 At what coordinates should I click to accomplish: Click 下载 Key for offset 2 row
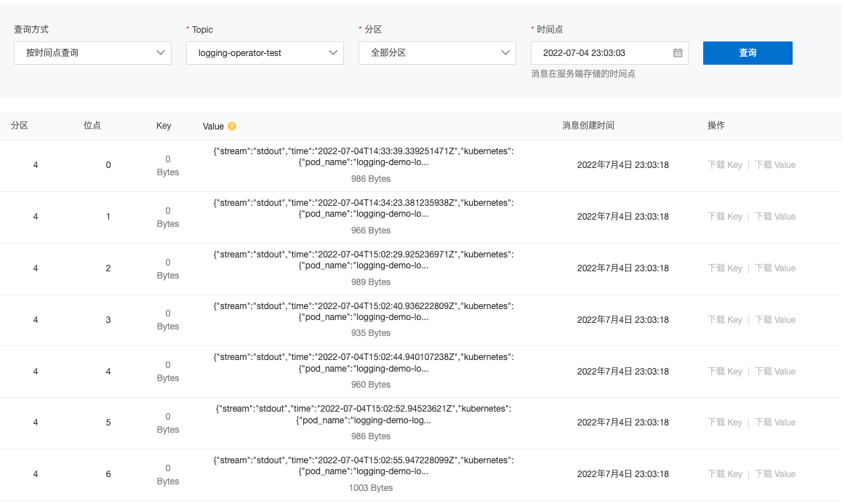[x=724, y=268]
